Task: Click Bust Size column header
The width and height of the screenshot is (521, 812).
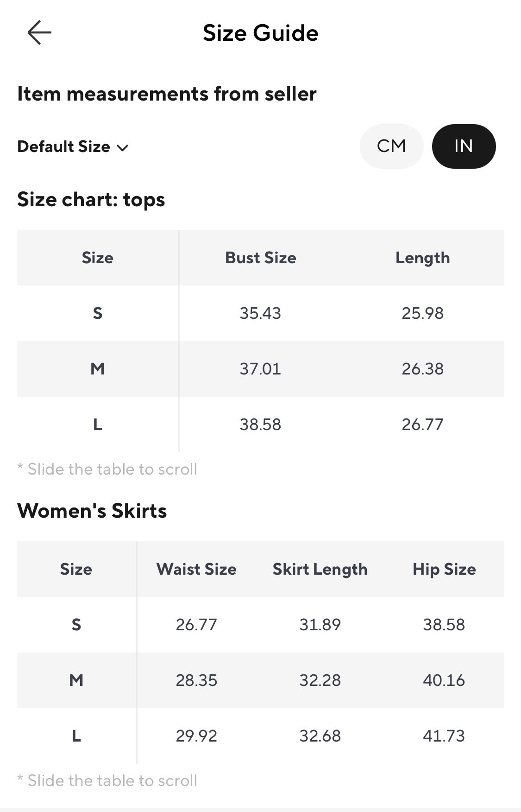Action: 260,258
